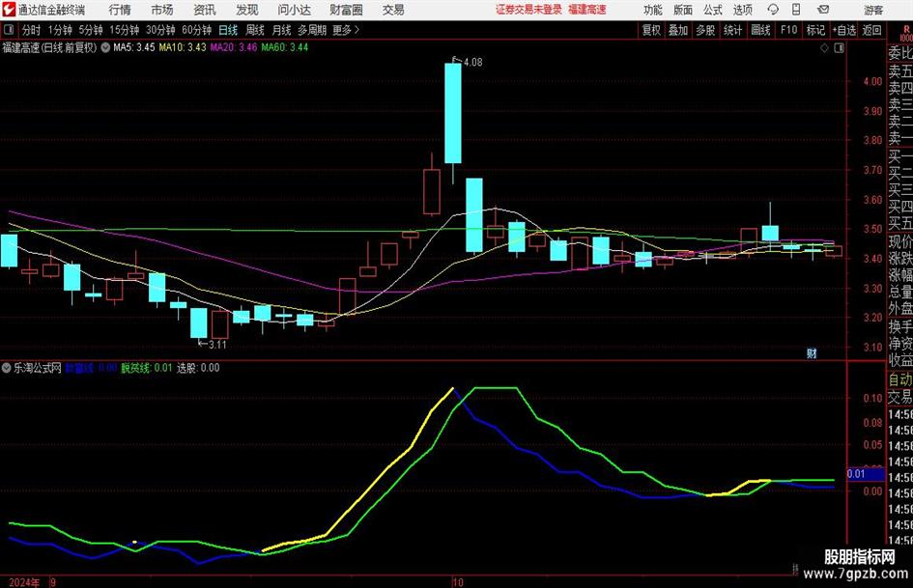The height and width of the screenshot is (588, 913).
Task: Toggle the left panel icon beside 分时
Action: (8, 30)
